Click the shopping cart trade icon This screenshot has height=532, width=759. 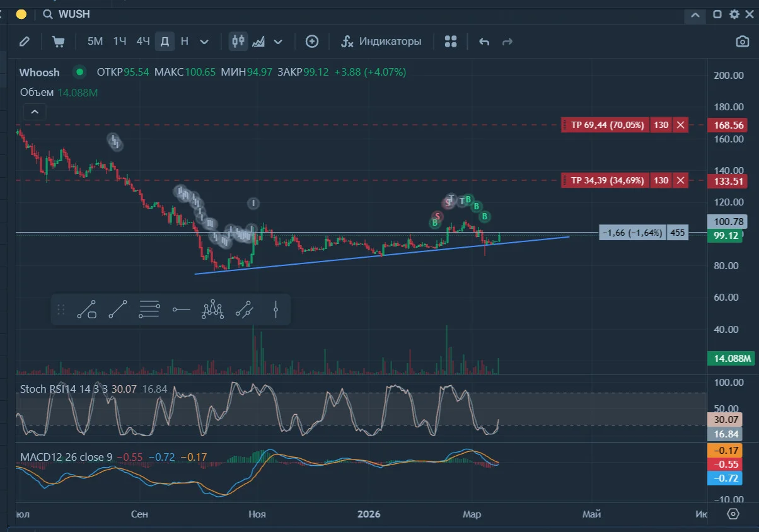pos(59,42)
